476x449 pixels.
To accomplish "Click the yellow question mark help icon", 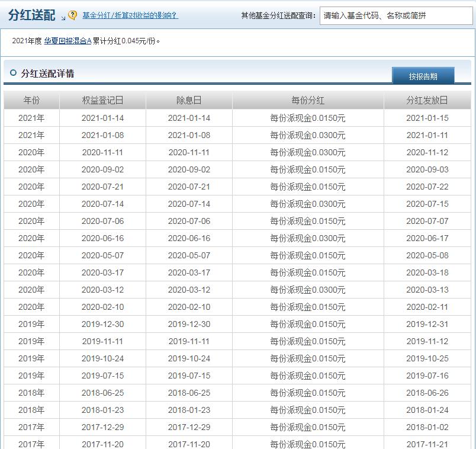I will (x=73, y=15).
